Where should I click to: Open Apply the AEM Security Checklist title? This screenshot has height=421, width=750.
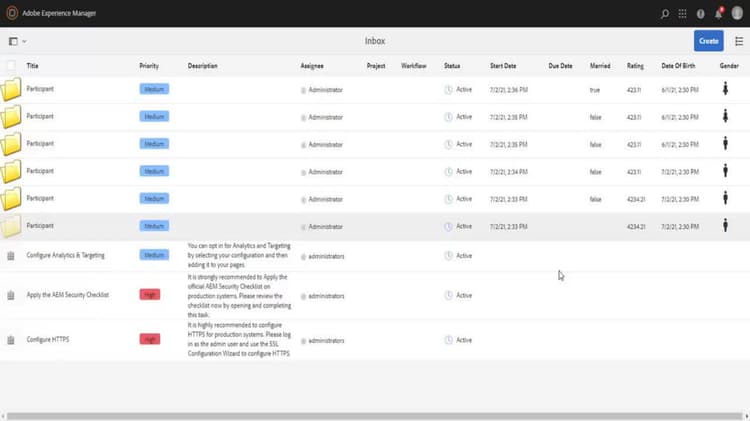click(68, 295)
